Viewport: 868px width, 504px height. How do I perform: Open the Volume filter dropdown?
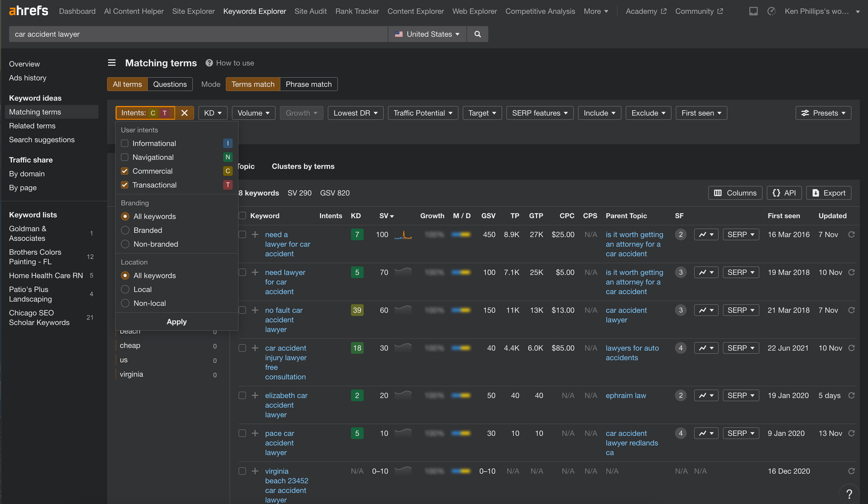[254, 113]
